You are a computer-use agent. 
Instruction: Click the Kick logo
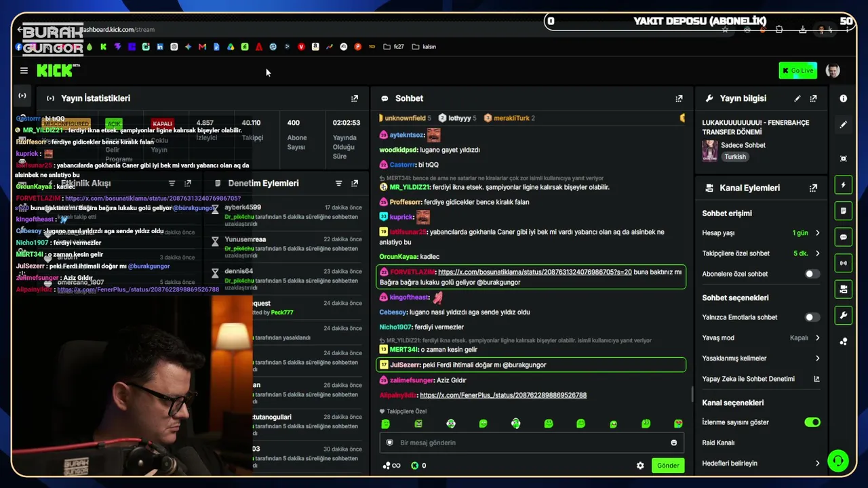(x=58, y=70)
